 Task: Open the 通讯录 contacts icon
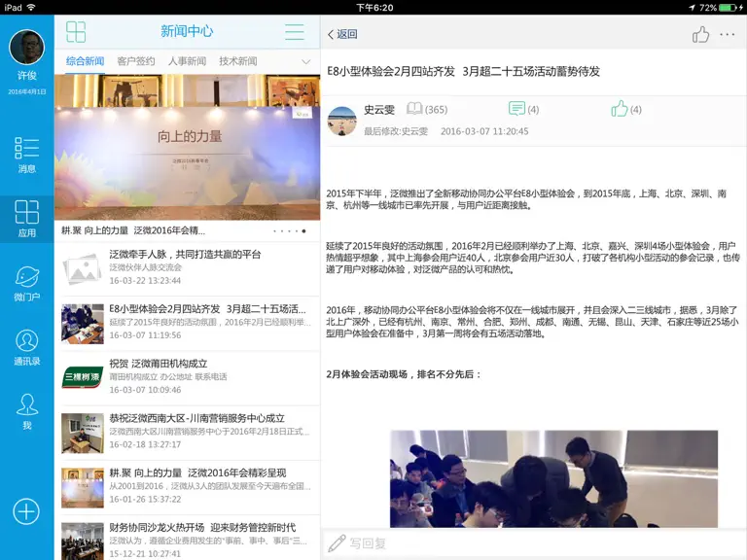(x=26, y=347)
